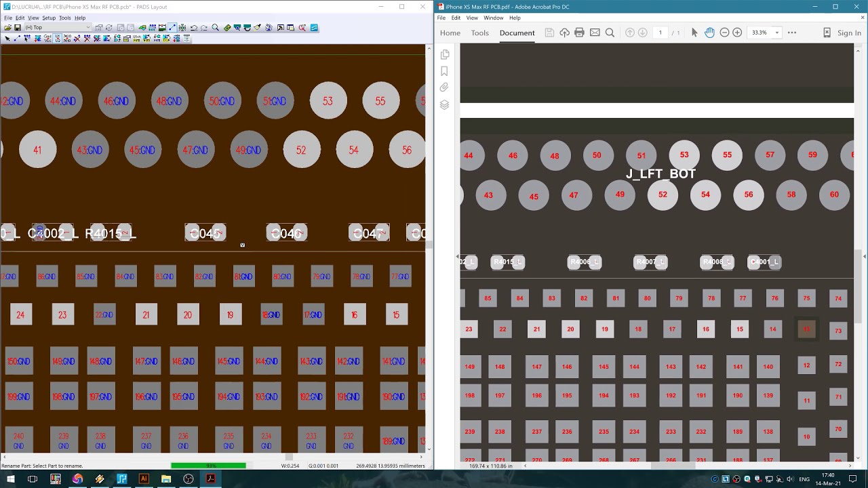Viewport: 868px width, 488px height.
Task: Open the Window menu in Acrobat
Action: [x=493, y=18]
